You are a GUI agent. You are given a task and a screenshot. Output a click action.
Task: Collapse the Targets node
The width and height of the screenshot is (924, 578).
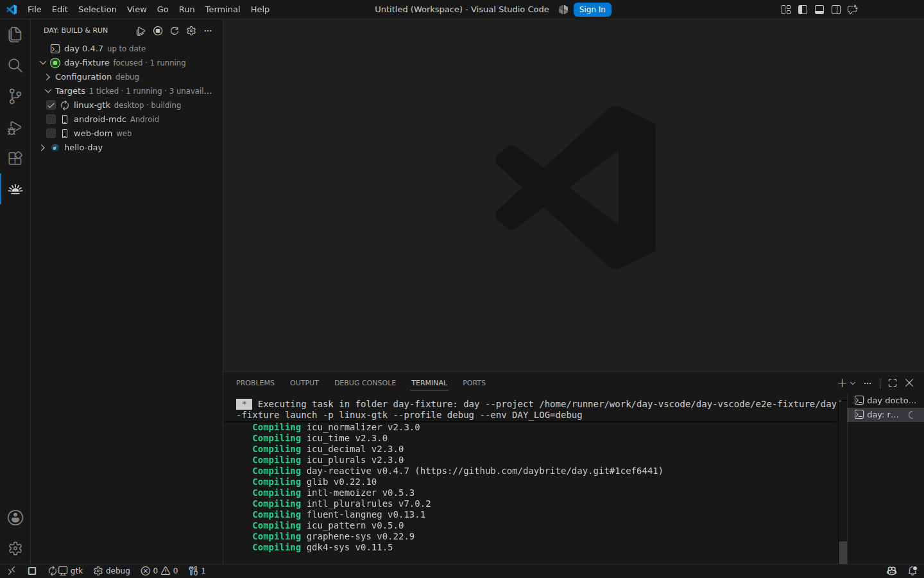pyautogui.click(x=48, y=91)
